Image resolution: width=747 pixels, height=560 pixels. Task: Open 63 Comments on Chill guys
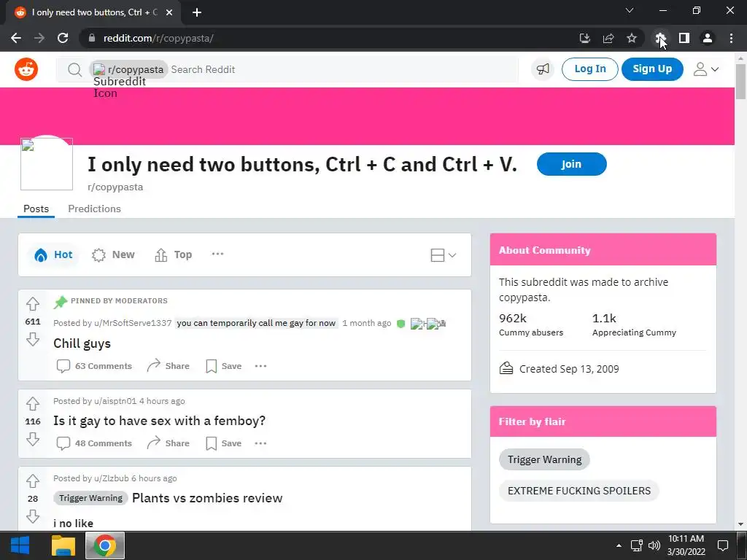coord(94,366)
